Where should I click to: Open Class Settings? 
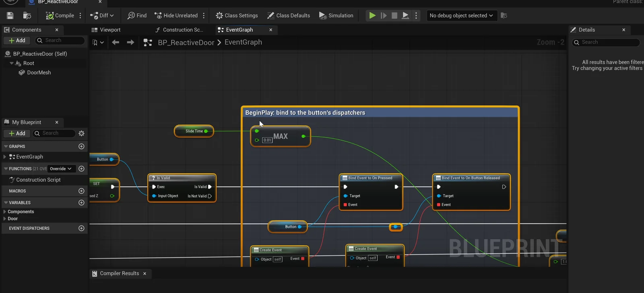(237, 16)
